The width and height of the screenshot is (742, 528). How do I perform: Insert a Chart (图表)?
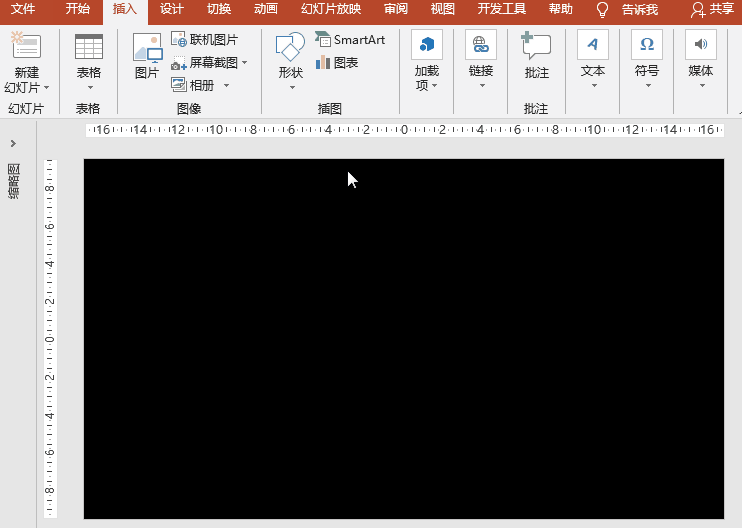[336, 62]
